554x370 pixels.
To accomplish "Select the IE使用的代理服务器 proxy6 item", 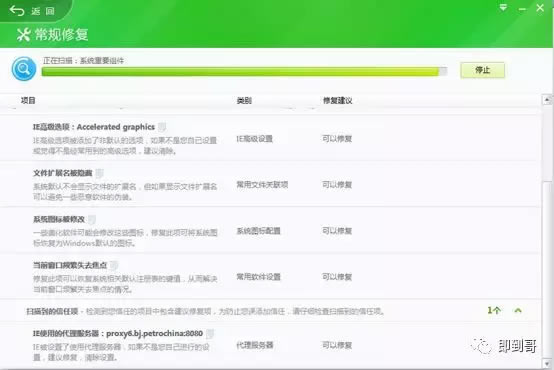I will pos(270,345).
